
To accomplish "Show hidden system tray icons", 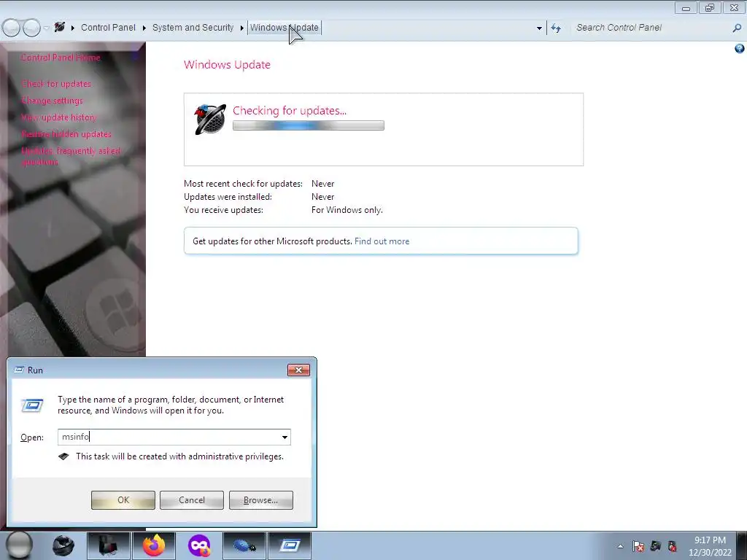I will [x=620, y=546].
